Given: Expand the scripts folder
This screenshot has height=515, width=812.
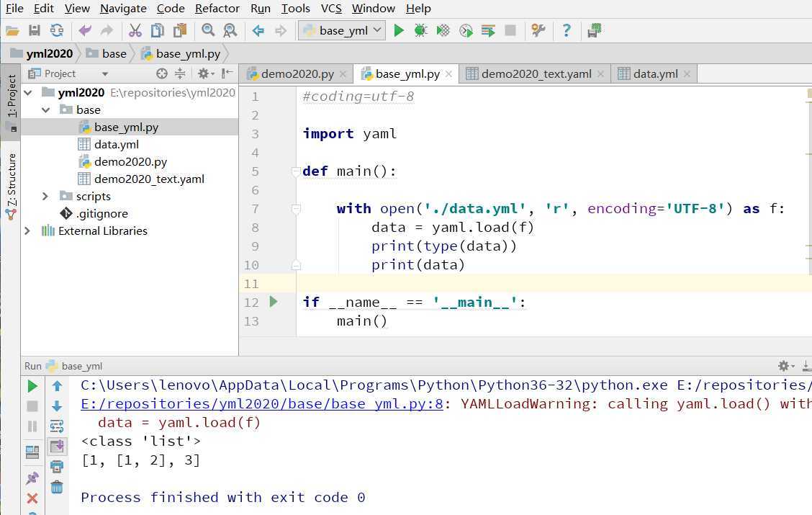Looking at the screenshot, I should click(x=45, y=197).
